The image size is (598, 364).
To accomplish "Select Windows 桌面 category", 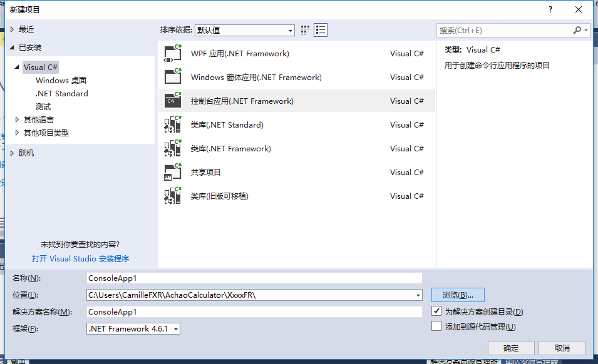I will pyautogui.click(x=61, y=80).
